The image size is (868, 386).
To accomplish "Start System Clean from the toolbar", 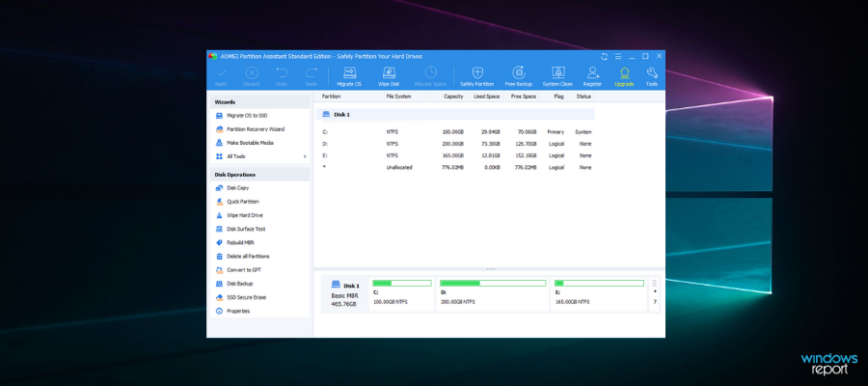I will pos(557,76).
